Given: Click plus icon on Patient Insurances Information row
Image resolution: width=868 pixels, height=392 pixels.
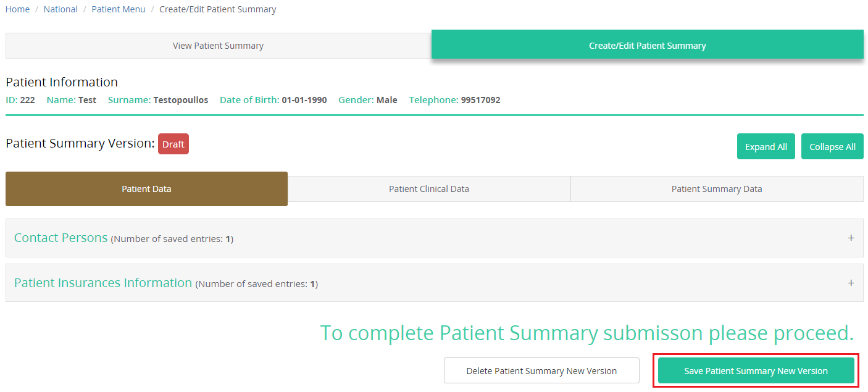Looking at the screenshot, I should pos(851,283).
